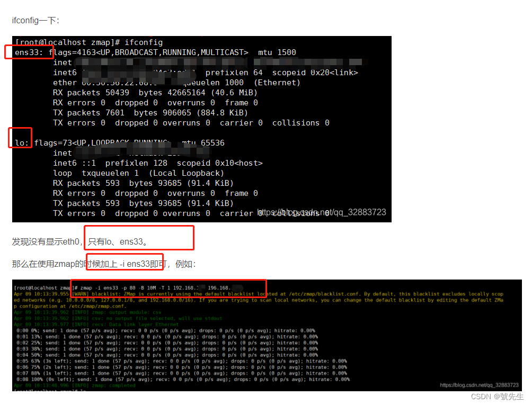
Task: Click the text '发现没有显示eth0,'
Action: pos(47,241)
